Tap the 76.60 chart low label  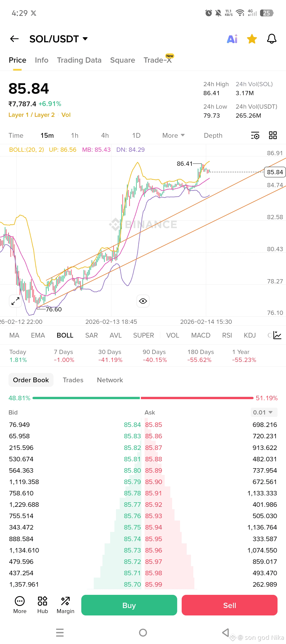[53, 309]
